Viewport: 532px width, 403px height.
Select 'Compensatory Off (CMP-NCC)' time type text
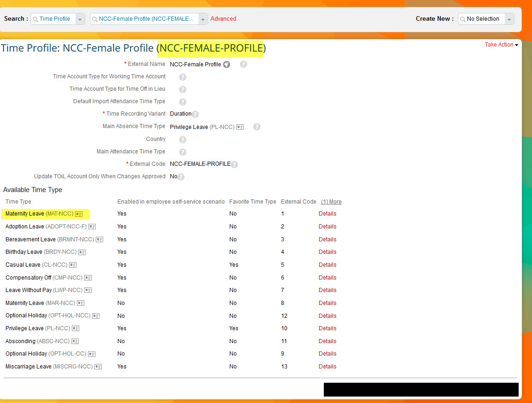44,278
